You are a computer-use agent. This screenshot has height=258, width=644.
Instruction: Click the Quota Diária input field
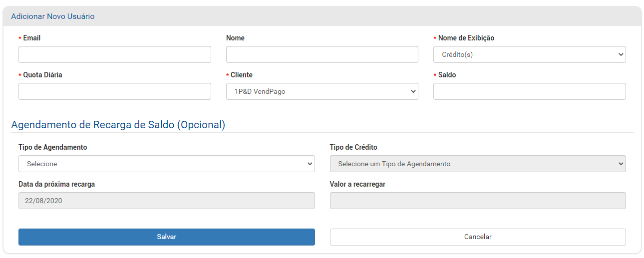[115, 91]
